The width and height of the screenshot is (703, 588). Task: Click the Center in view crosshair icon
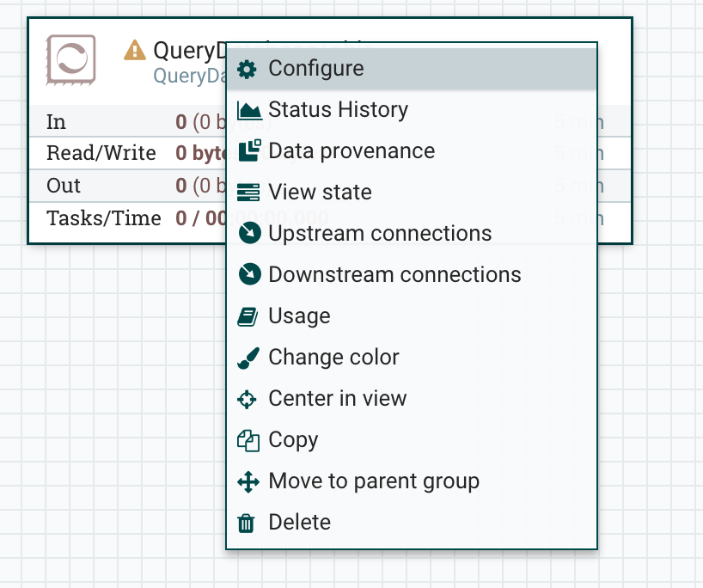pos(248,398)
